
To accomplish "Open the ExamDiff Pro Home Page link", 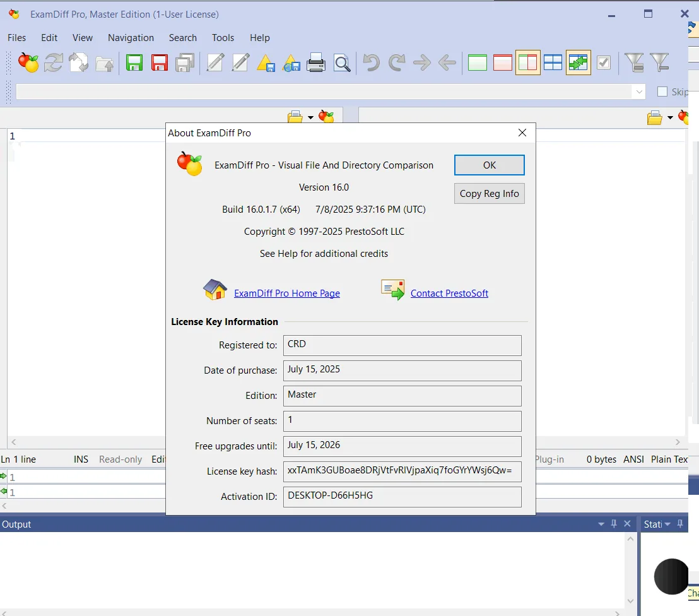I will point(286,293).
